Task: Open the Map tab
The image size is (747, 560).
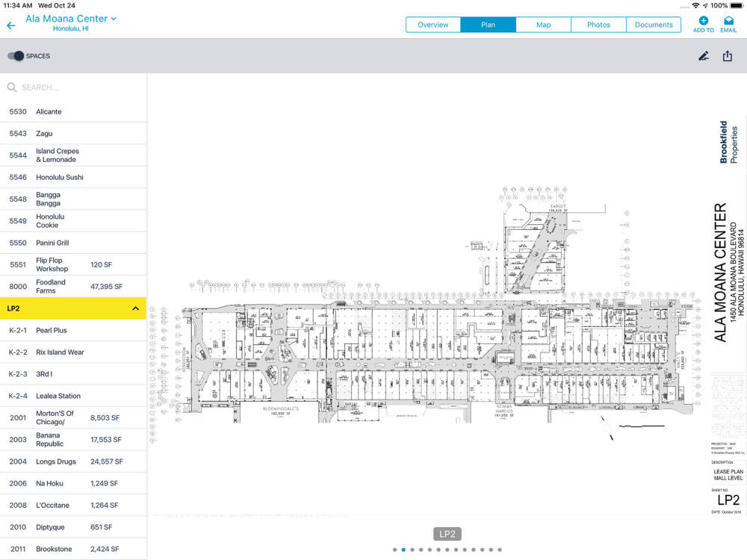Action: click(543, 25)
